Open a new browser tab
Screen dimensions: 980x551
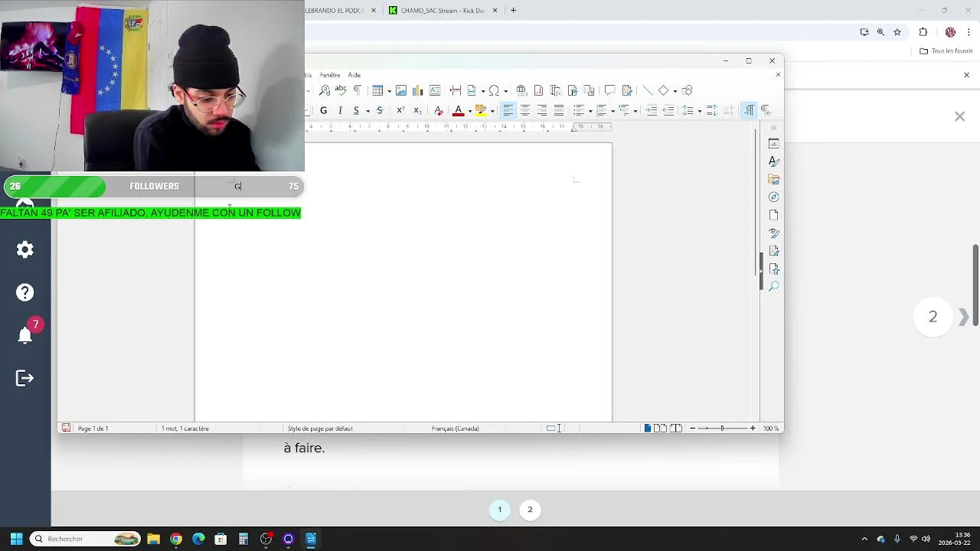(513, 10)
